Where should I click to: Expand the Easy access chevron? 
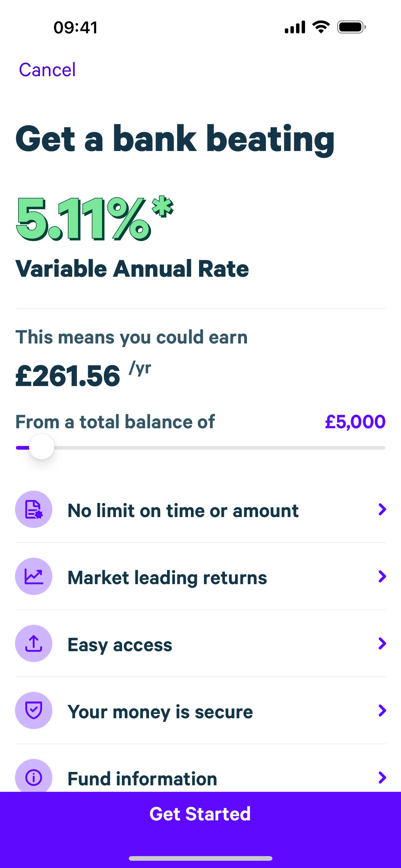coord(382,643)
